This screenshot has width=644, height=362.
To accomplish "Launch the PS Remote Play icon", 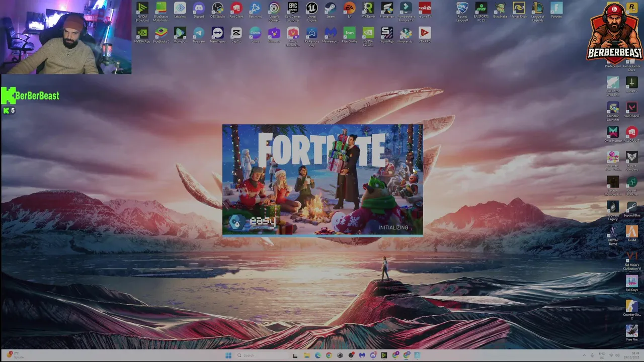I will tap(312, 37).
